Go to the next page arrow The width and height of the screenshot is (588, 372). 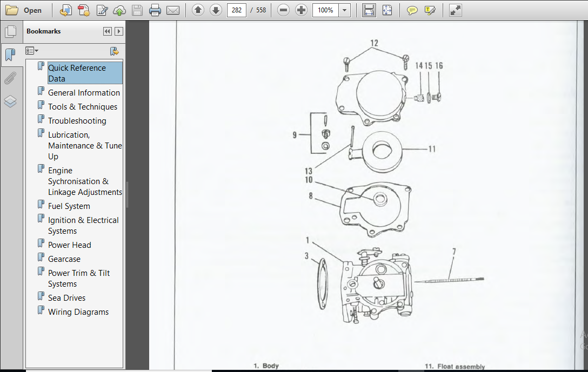(x=216, y=10)
